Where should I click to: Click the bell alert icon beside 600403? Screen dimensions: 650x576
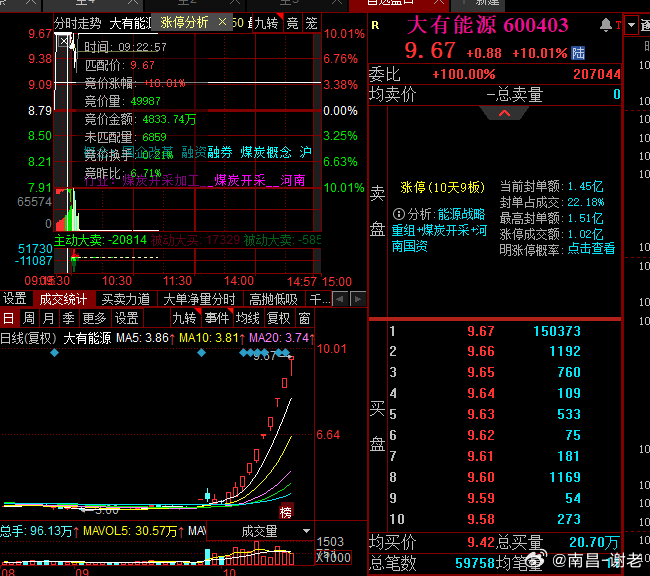[x=606, y=25]
